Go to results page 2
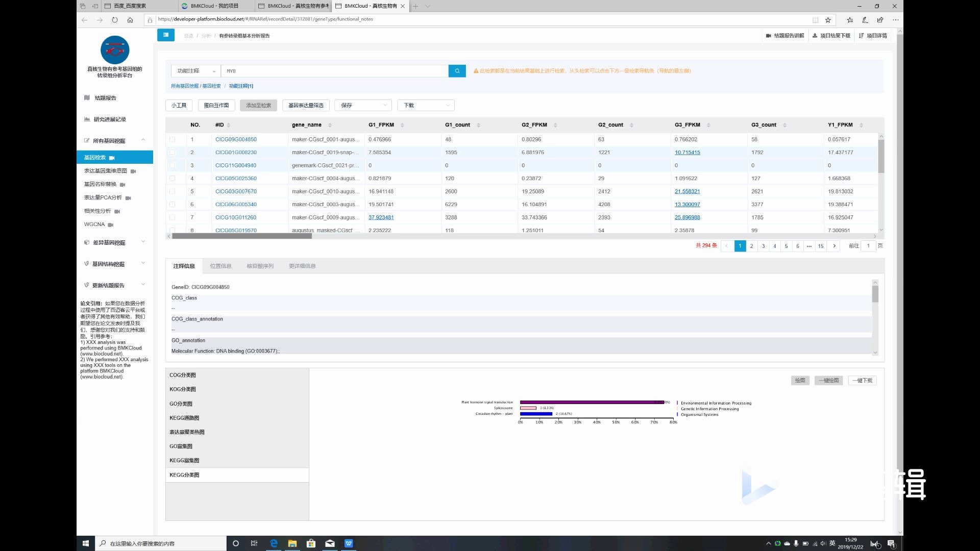 point(751,246)
